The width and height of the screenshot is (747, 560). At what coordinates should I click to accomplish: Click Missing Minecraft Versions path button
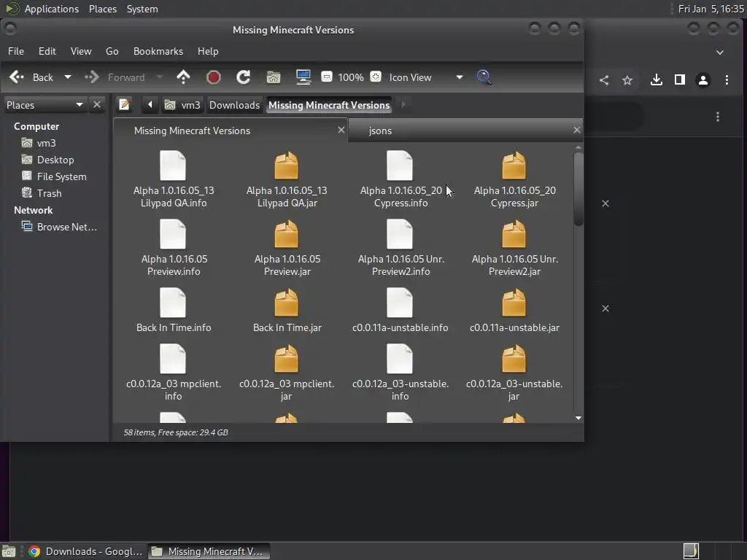click(x=329, y=105)
